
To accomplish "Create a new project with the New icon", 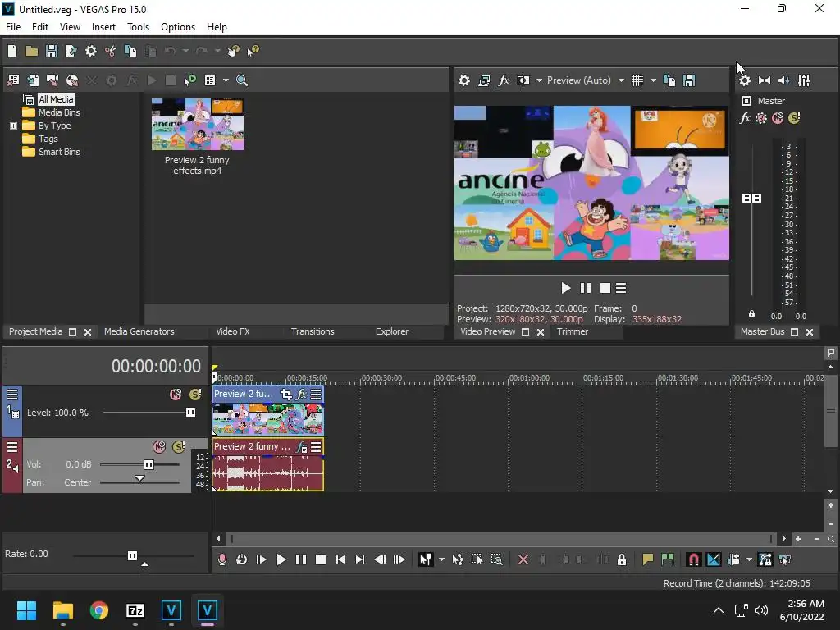I will (12, 51).
